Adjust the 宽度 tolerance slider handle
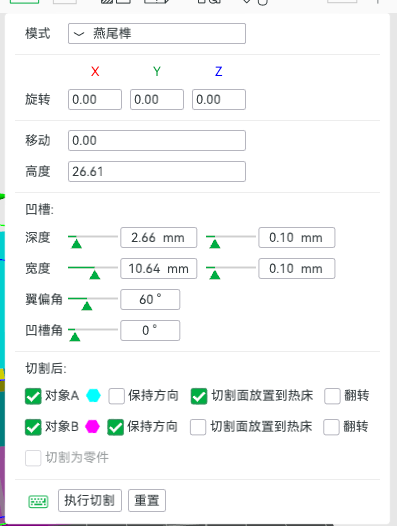This screenshot has height=526, width=397. (215, 275)
